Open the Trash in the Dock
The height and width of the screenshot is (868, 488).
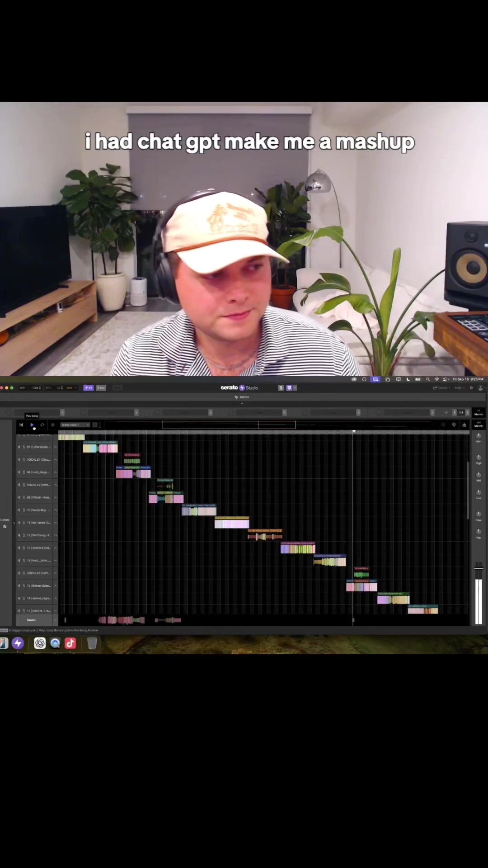click(92, 643)
